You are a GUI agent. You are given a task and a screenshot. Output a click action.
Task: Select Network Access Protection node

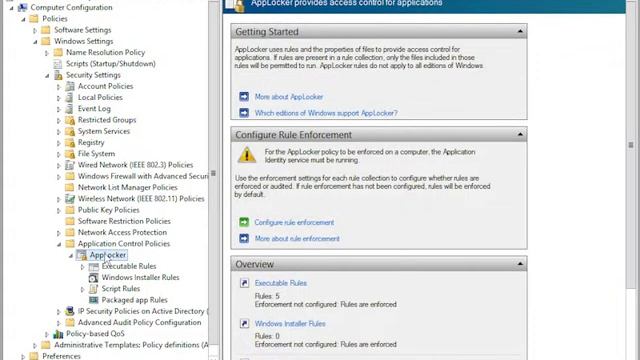click(x=122, y=232)
